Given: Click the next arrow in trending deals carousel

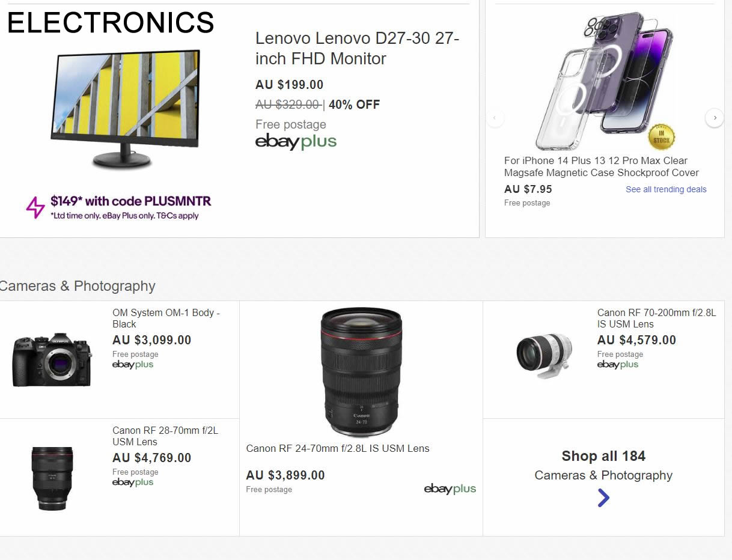Looking at the screenshot, I should click(714, 118).
